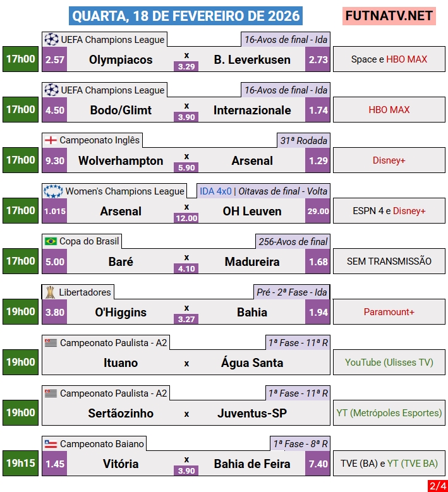Click the Champions League logo beside Bodo/Glimt match
This screenshot has height=492, width=448.
(51, 90)
